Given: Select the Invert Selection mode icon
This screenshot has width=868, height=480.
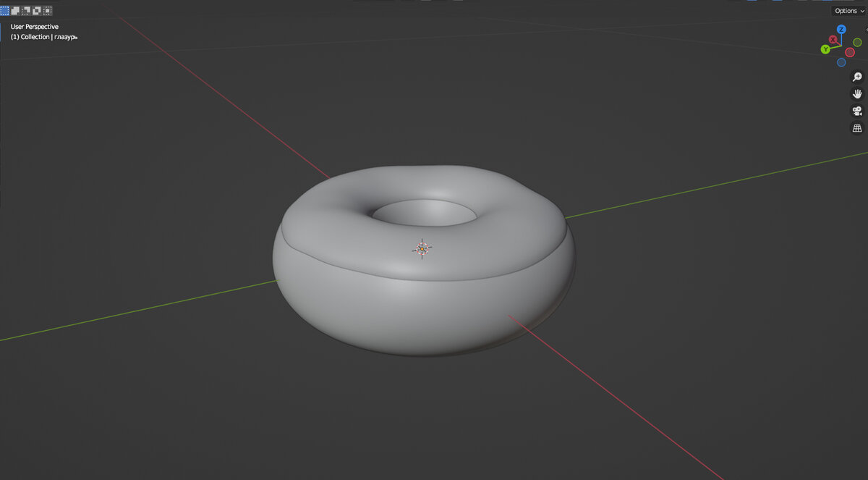Looking at the screenshot, I should tap(37, 10).
